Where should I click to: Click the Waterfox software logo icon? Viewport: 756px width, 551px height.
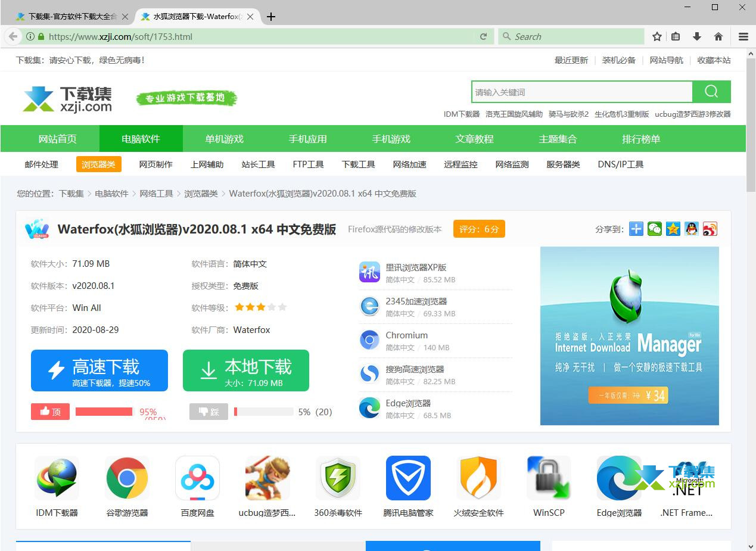(x=37, y=229)
